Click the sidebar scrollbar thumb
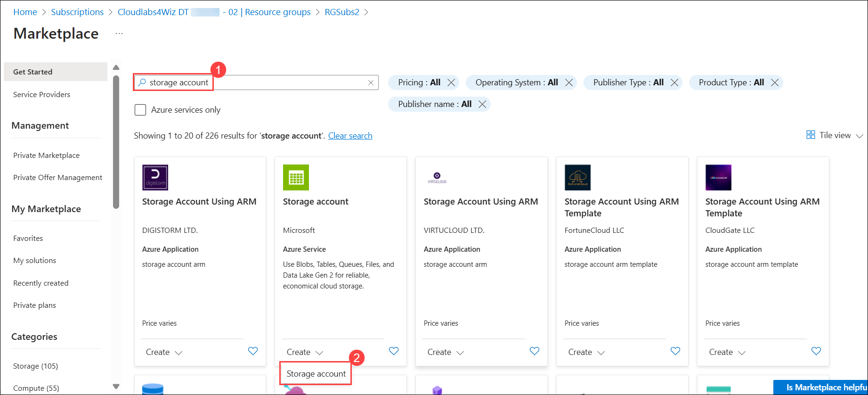The image size is (868, 395). click(116, 141)
